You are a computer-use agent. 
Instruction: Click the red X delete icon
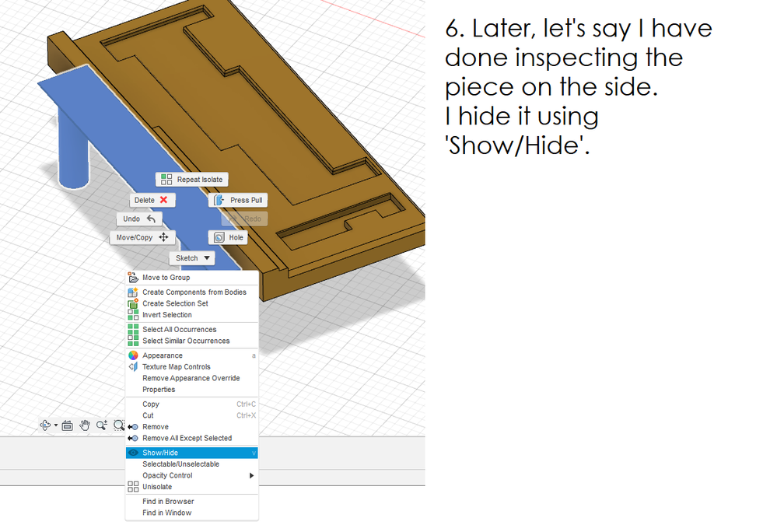163,200
